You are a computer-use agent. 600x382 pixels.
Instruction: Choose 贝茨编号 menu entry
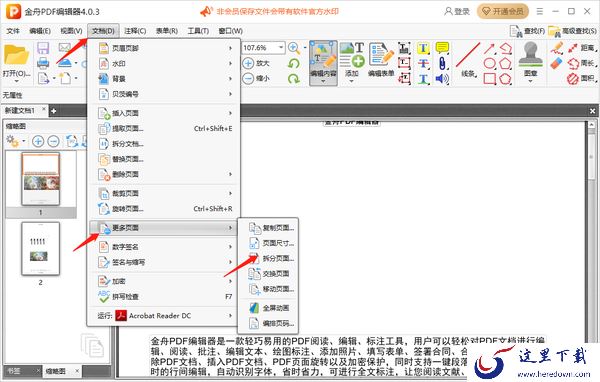point(165,94)
